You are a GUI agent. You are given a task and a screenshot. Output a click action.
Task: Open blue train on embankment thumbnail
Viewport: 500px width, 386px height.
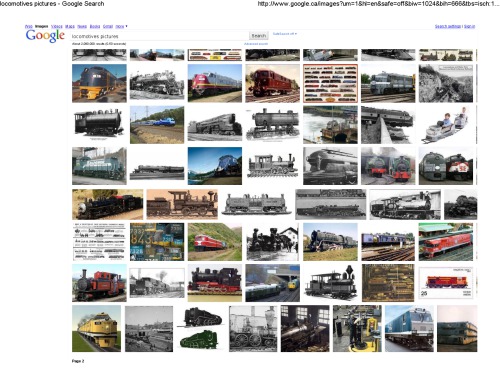(x=157, y=125)
